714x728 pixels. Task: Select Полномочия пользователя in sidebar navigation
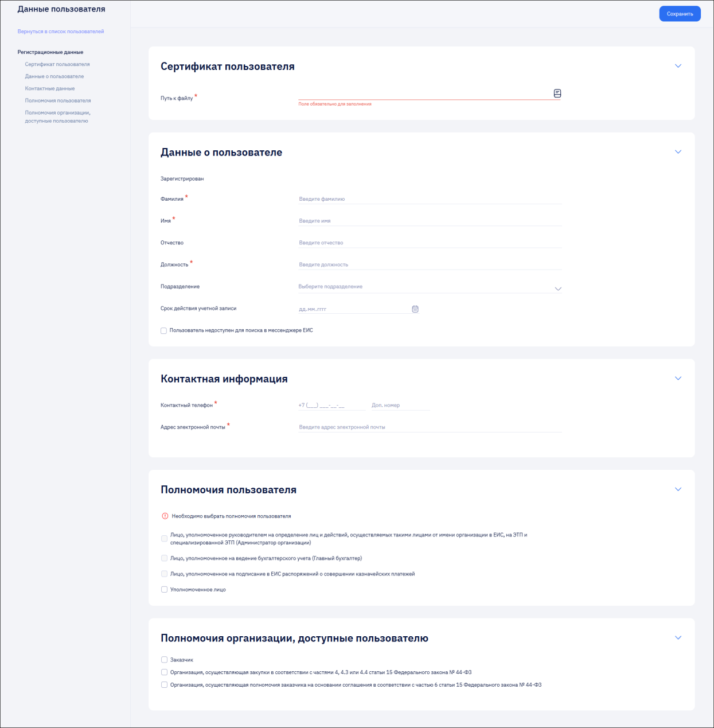(x=58, y=100)
